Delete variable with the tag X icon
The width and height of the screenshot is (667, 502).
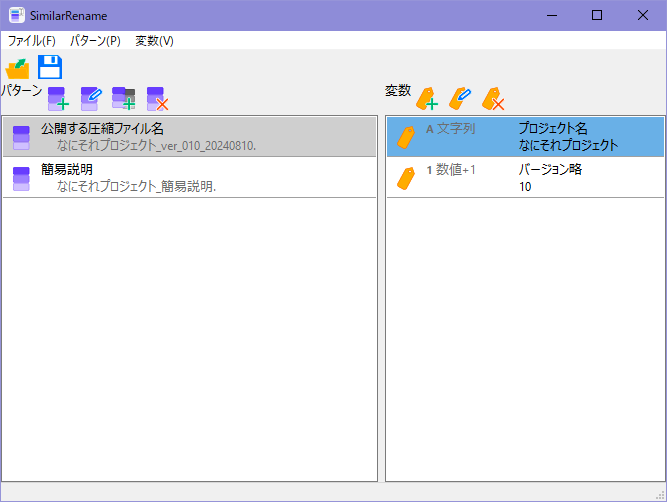tap(493, 99)
